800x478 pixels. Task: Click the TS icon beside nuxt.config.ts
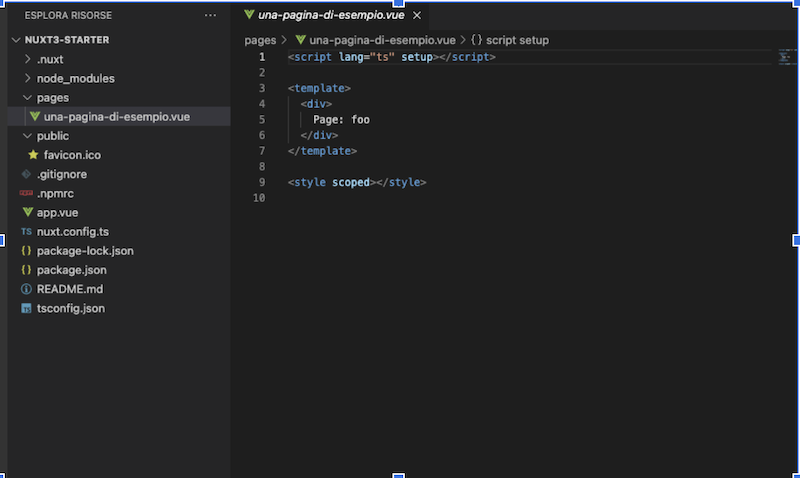pos(26,232)
